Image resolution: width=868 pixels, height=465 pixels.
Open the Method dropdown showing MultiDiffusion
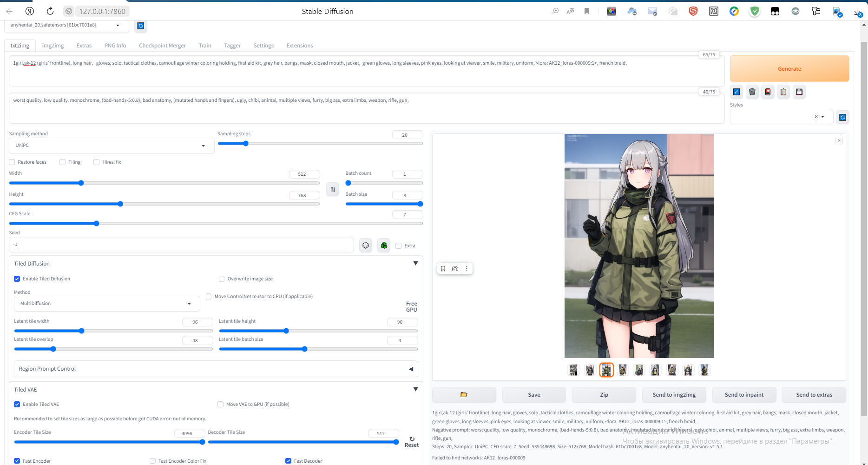107,304
